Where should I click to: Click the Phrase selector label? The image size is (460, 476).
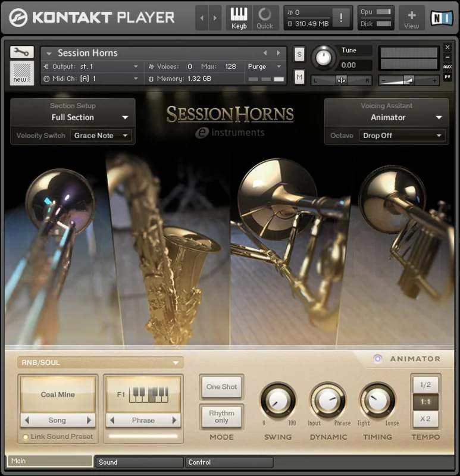pos(143,420)
